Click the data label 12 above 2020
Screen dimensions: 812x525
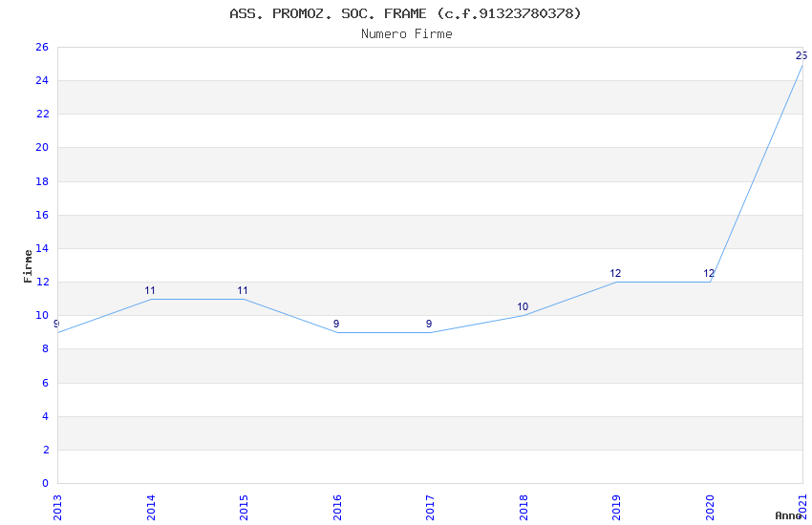coord(709,273)
